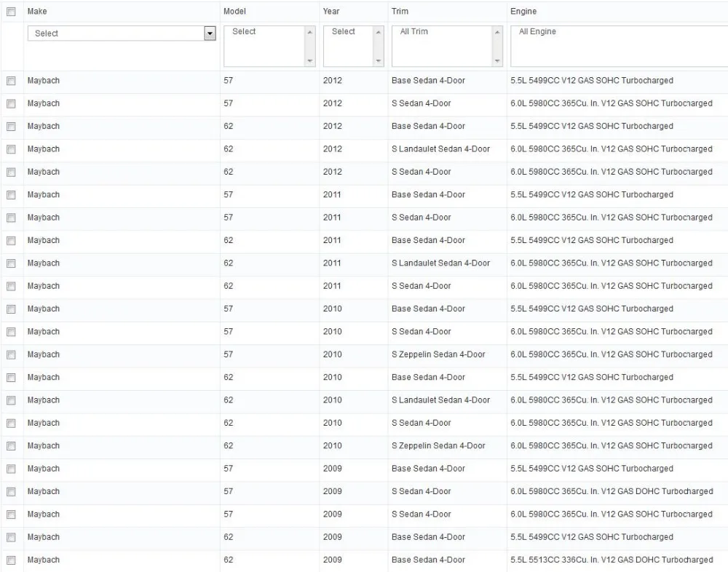The image size is (728, 572).
Task: Click the Trim column header
Action: 400,11
